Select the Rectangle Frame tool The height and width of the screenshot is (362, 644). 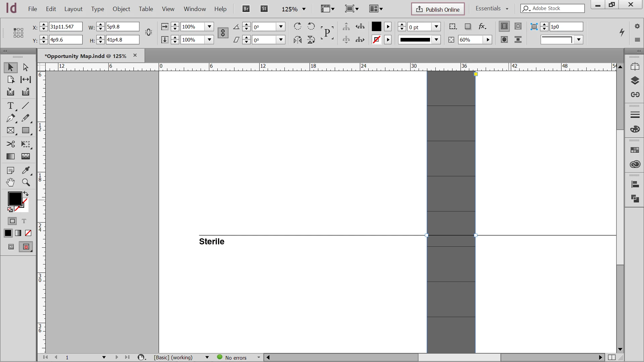coord(10,131)
